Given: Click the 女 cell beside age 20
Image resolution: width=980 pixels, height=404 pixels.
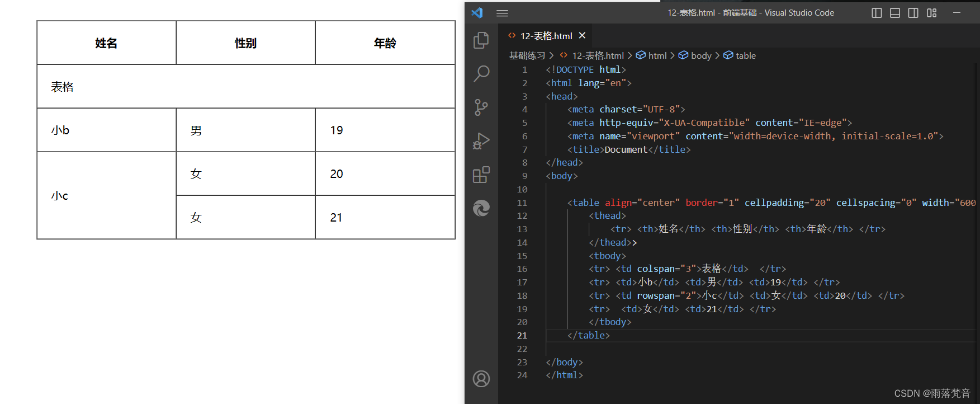Looking at the screenshot, I should tap(245, 174).
